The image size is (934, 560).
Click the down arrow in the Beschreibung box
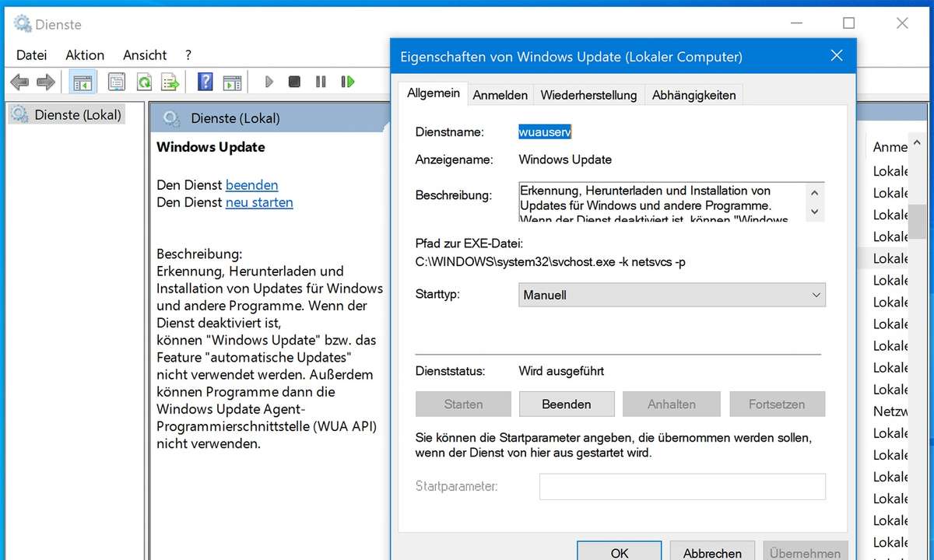pos(815,212)
